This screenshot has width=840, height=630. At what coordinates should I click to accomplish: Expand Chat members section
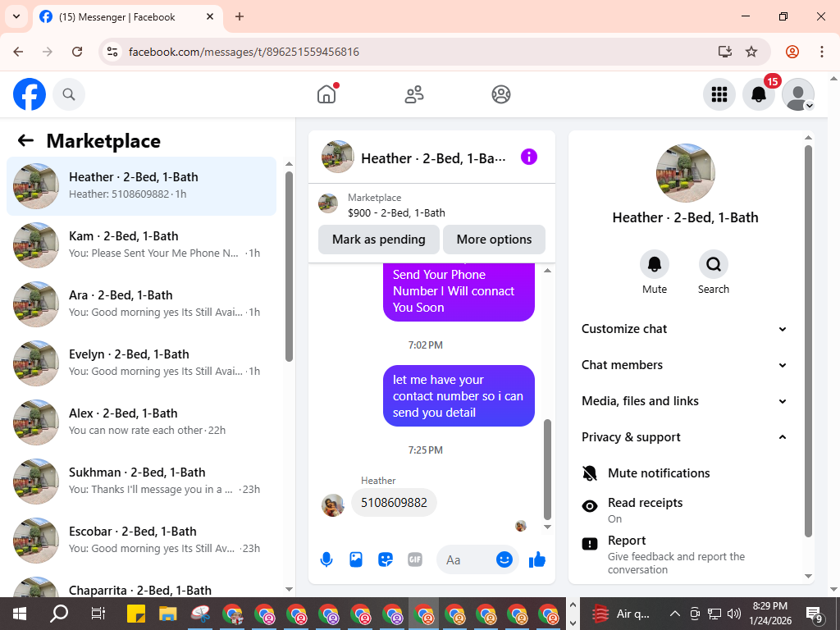point(685,365)
